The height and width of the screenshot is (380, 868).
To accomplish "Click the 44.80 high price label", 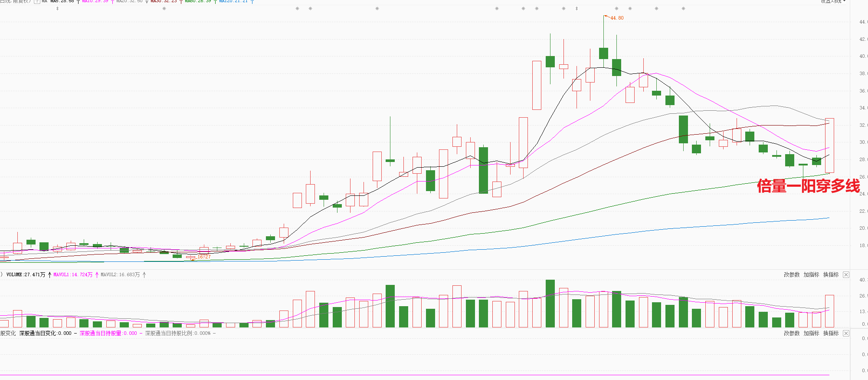I will pyautogui.click(x=617, y=18).
